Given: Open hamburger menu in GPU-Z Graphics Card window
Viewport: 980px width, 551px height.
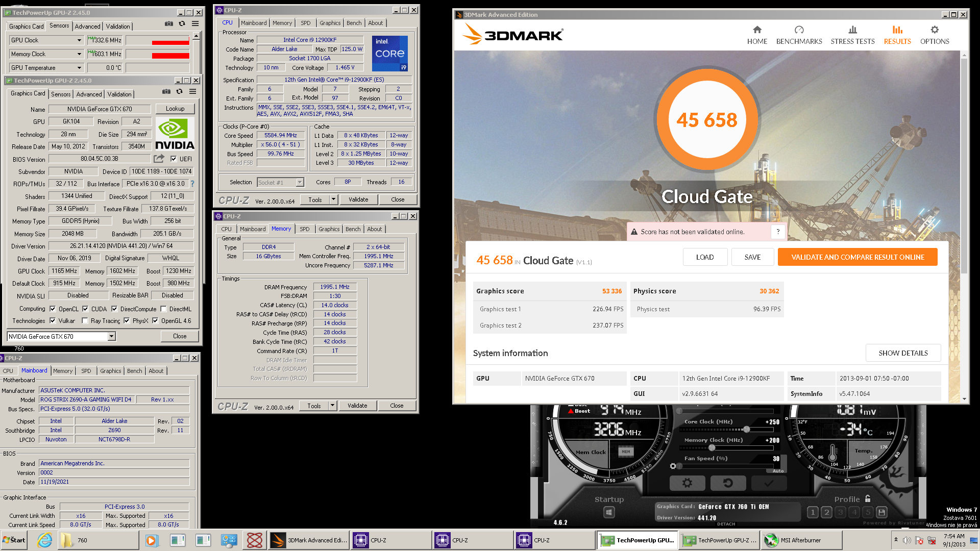Looking at the screenshot, I should (192, 92).
